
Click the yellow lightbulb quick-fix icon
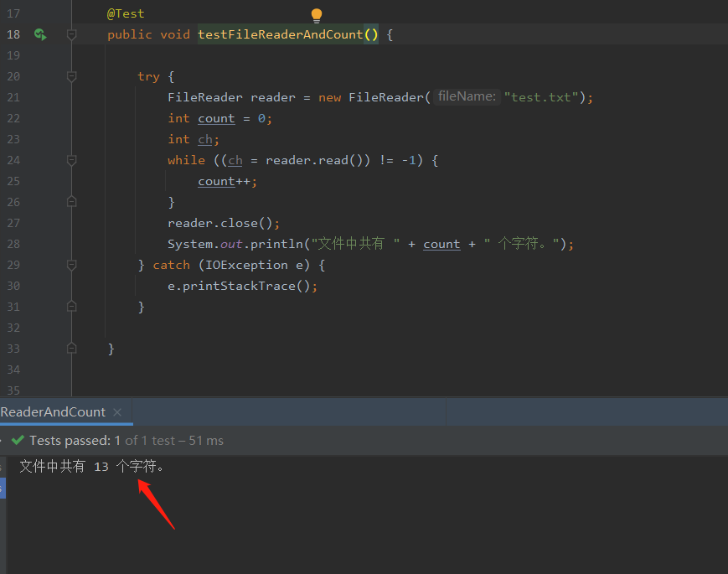[316, 15]
